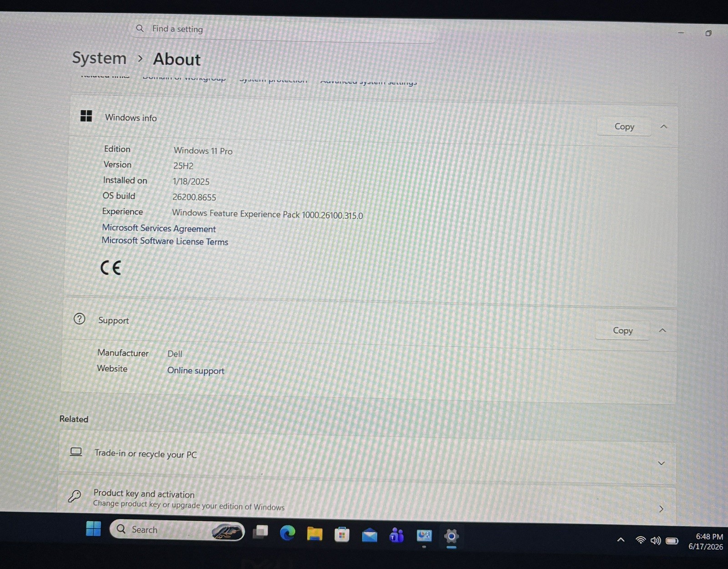
Task: Click the Product key row arrow chevron
Action: [x=661, y=509]
